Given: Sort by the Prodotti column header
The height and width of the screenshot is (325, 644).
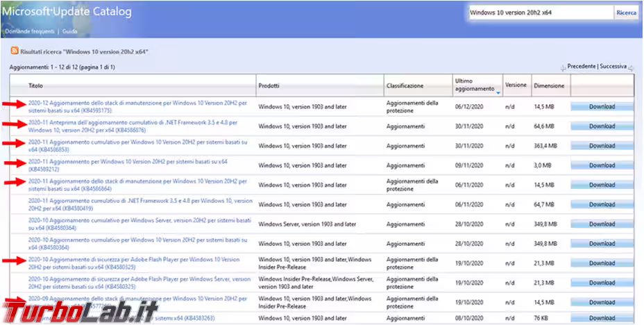Looking at the screenshot, I should click(269, 85).
